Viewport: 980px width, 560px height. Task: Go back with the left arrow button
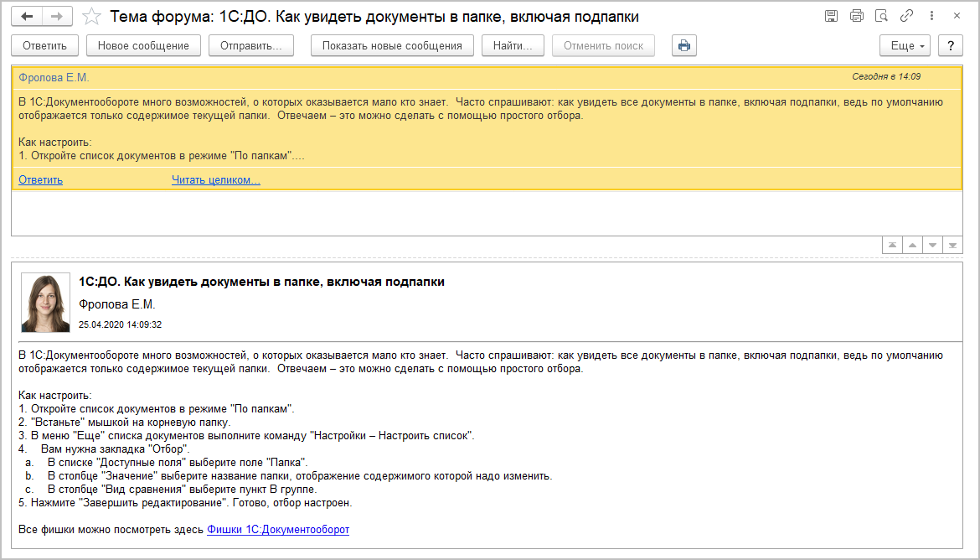28,16
